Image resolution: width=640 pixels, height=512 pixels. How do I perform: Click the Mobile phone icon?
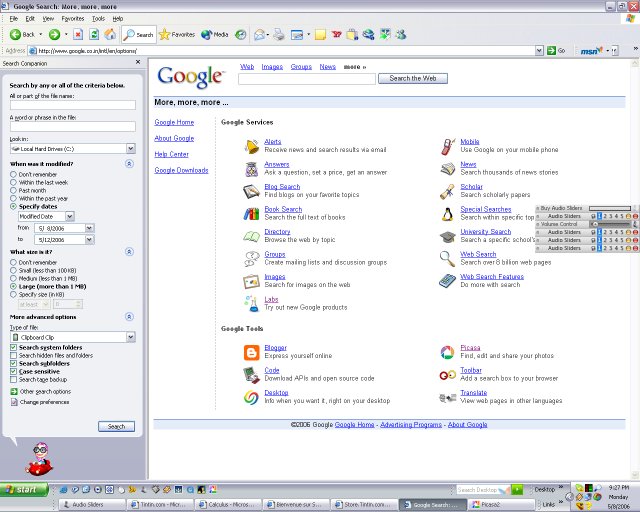[x=448, y=146]
